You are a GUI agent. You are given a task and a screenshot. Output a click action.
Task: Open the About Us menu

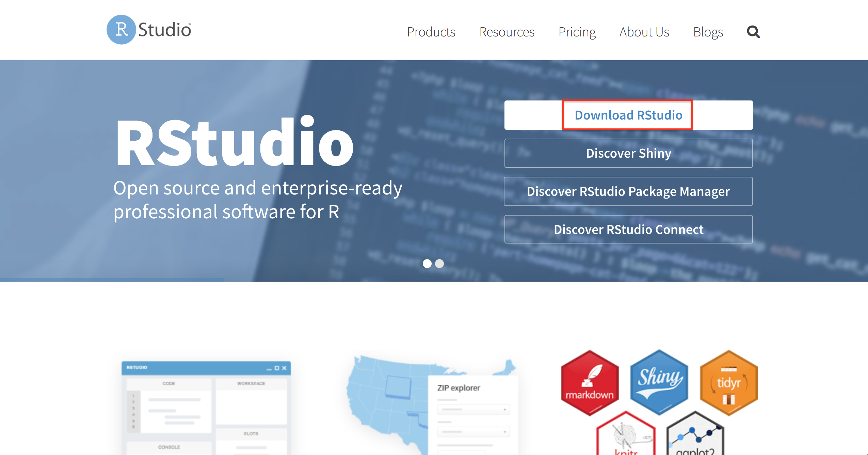[644, 32]
